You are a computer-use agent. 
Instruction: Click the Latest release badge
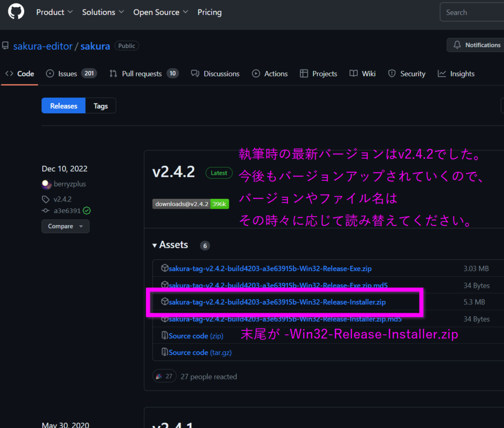[x=219, y=173]
